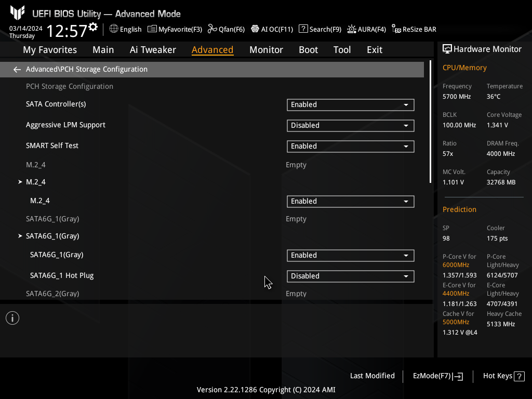Click the EzMode exit arrow icon
The image size is (532, 399).
click(x=458, y=376)
